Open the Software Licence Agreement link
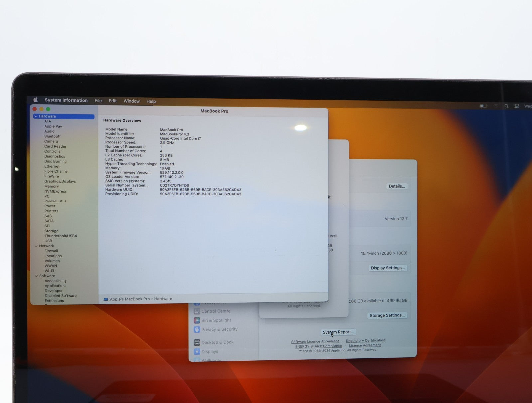The image size is (532, 403). (315, 341)
